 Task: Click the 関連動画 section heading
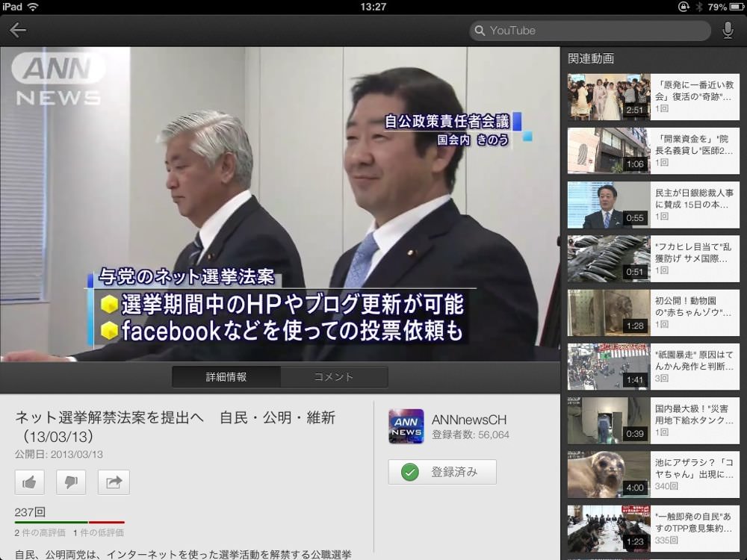591,58
